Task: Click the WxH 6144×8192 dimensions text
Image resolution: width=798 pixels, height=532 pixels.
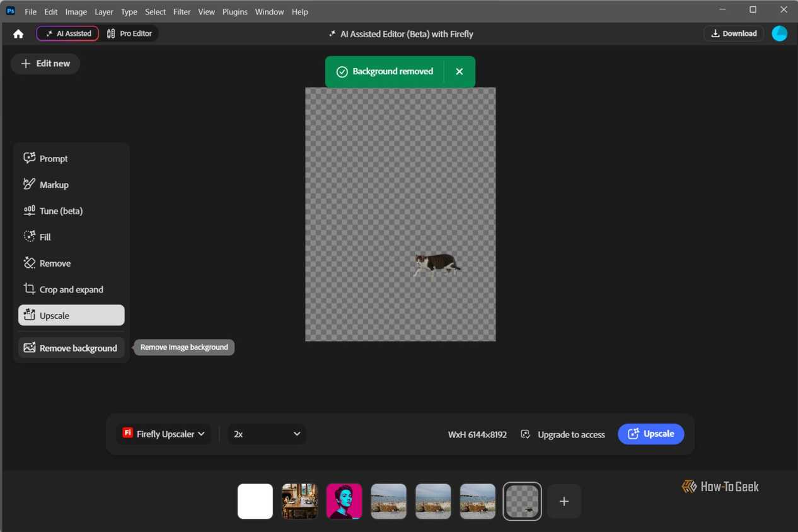Action: click(477, 434)
